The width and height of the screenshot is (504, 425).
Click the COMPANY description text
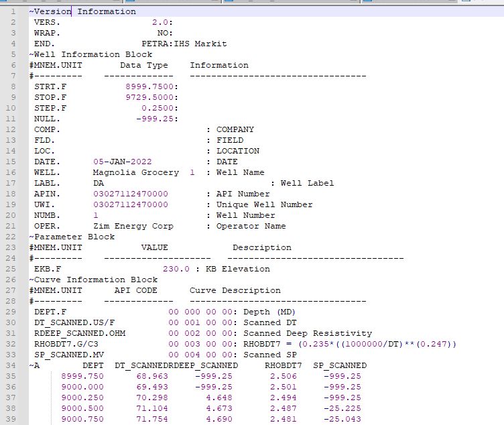point(235,129)
